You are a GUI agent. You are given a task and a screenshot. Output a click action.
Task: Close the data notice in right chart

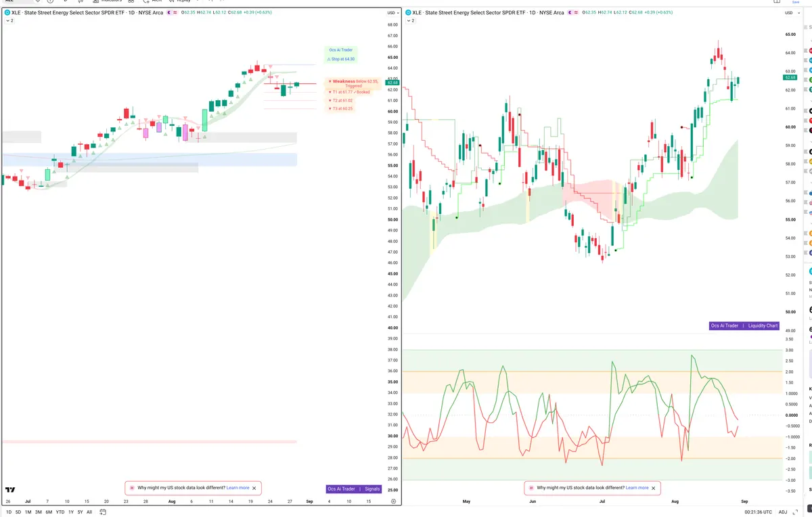(654, 488)
